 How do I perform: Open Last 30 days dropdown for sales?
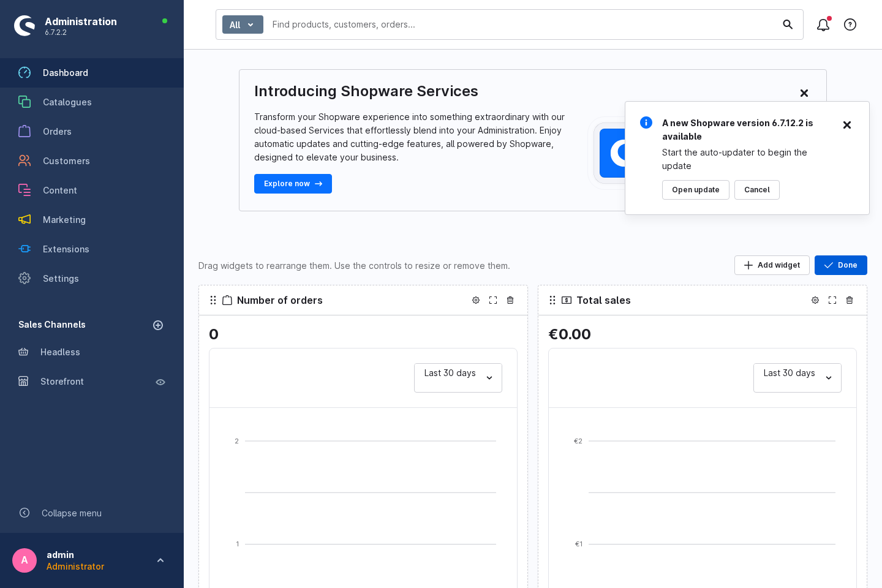[x=797, y=377]
